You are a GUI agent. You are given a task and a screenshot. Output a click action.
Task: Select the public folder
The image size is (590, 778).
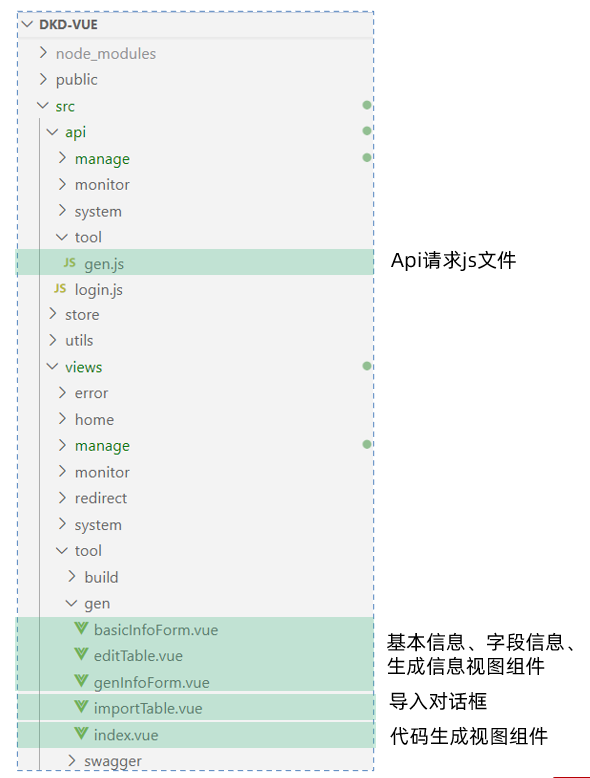coord(76,79)
